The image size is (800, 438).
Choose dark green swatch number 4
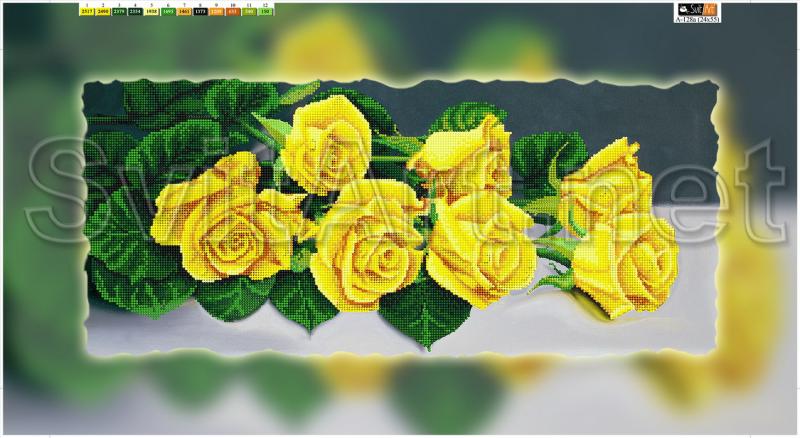[x=135, y=10]
